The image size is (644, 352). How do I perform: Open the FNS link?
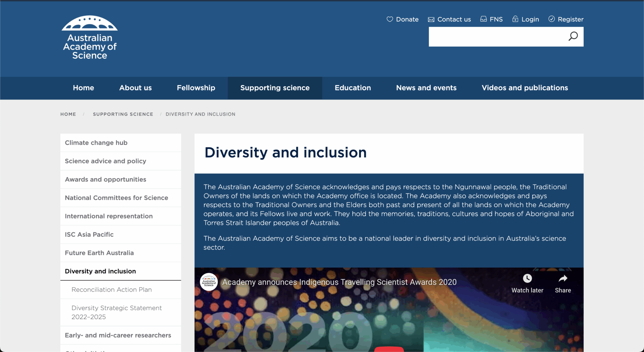496,19
